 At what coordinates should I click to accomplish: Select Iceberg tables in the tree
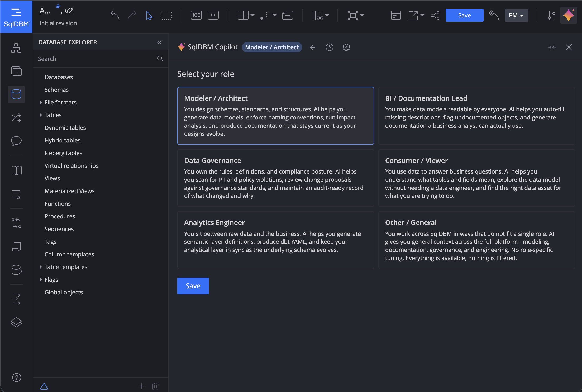[63, 153]
